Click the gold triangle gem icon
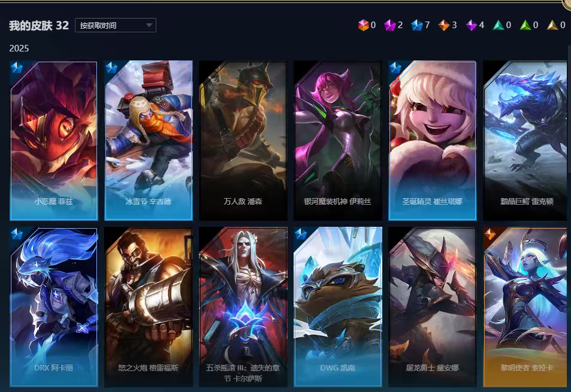Image resolution: width=571 pixels, height=392 pixels. click(x=552, y=25)
